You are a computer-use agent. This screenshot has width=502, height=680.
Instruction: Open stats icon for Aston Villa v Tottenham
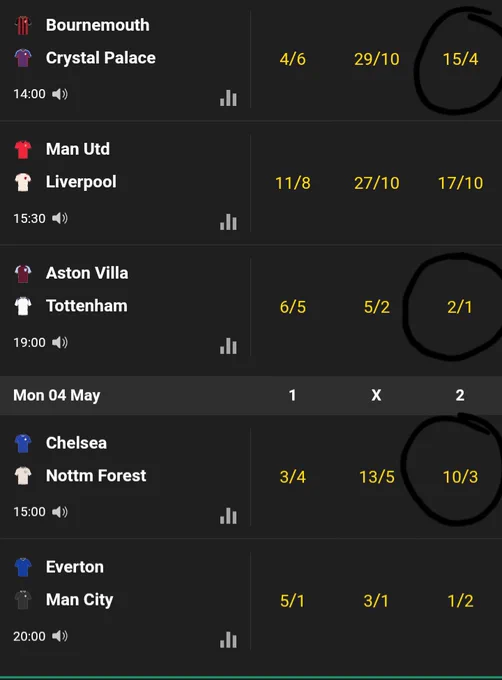point(228,346)
